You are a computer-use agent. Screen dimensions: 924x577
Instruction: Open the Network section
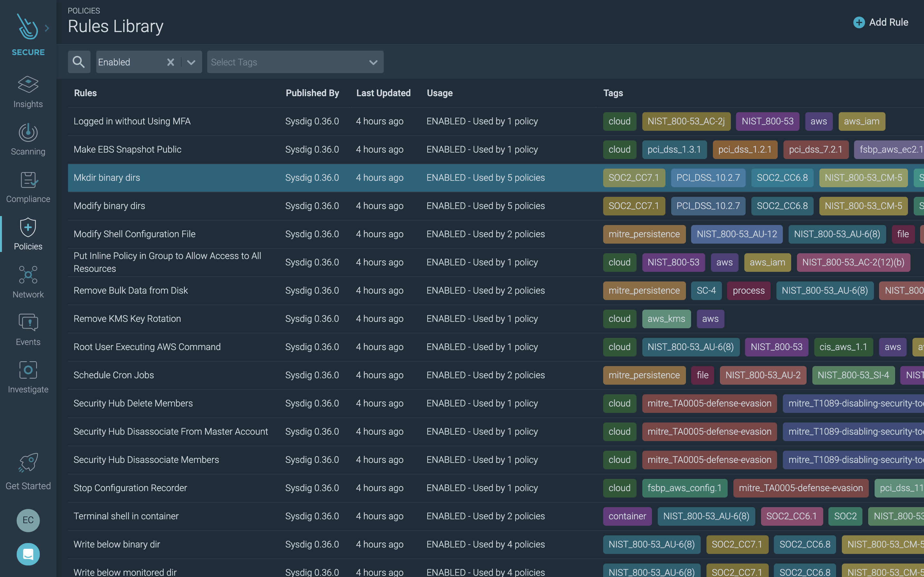click(x=28, y=282)
